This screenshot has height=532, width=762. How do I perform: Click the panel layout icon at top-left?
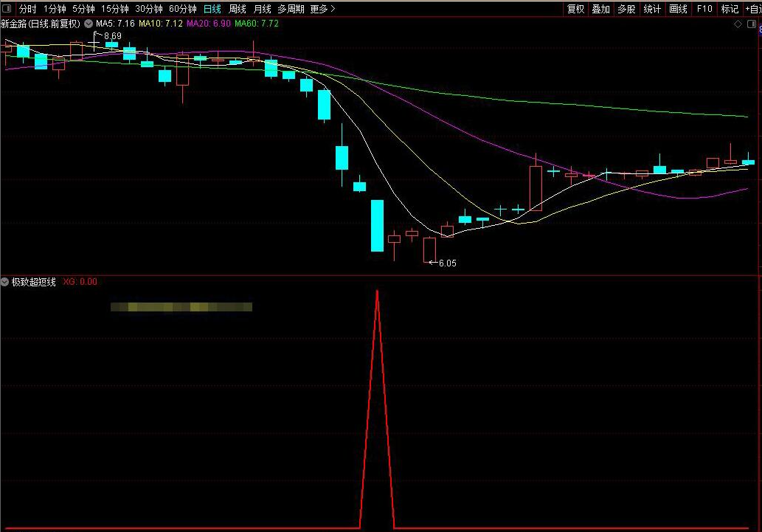(7, 8)
